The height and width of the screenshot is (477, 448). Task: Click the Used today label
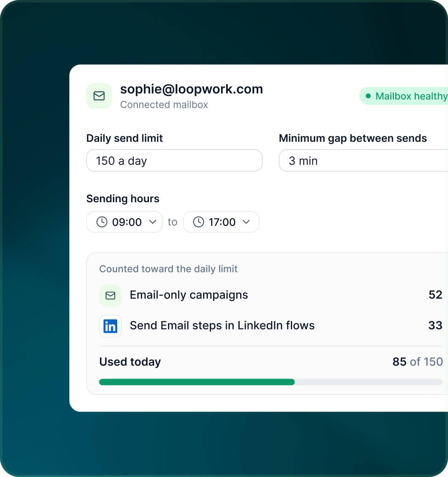[x=130, y=362]
